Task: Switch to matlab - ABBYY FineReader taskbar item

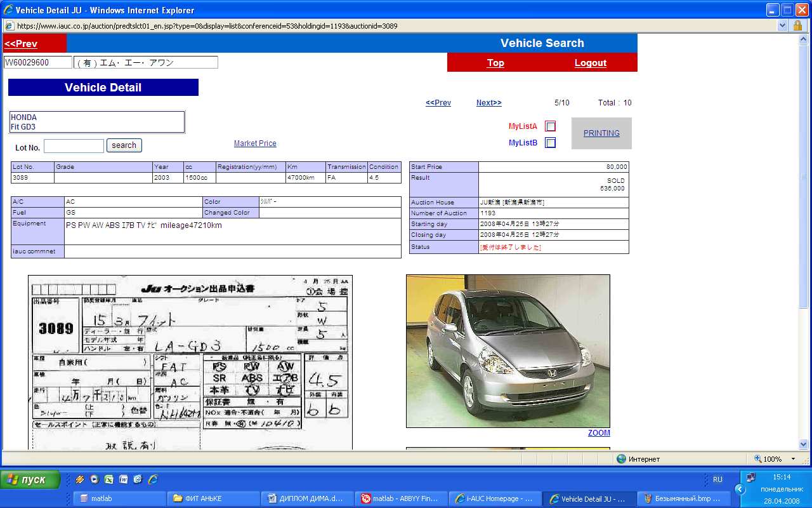Action: tap(402, 499)
